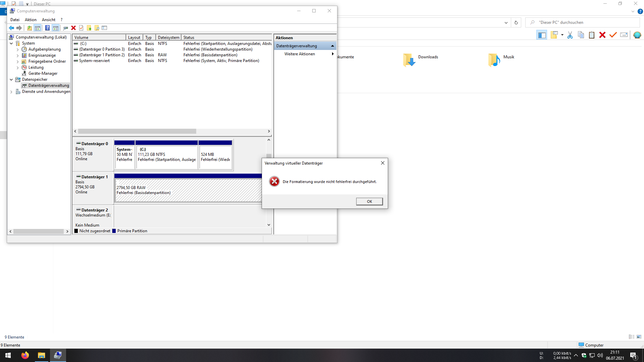
Task: Expand Weitere Aktionen submenu arrow
Action: [x=332, y=54]
